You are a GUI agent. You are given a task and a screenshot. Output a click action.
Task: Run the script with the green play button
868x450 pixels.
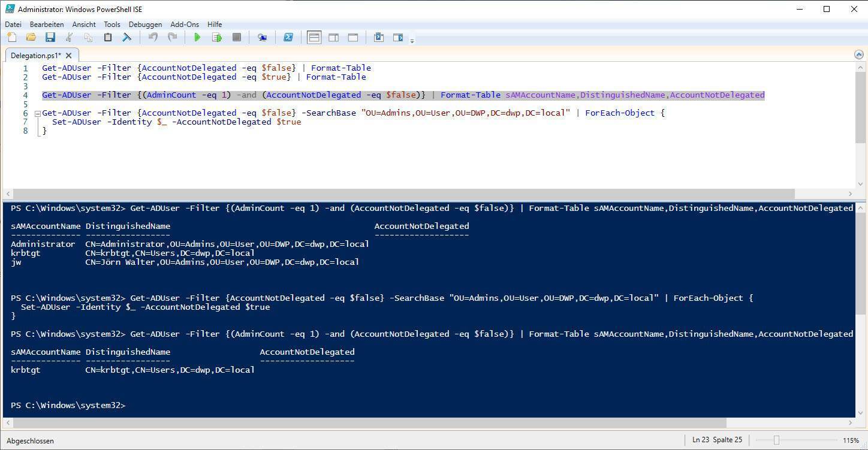tap(197, 37)
